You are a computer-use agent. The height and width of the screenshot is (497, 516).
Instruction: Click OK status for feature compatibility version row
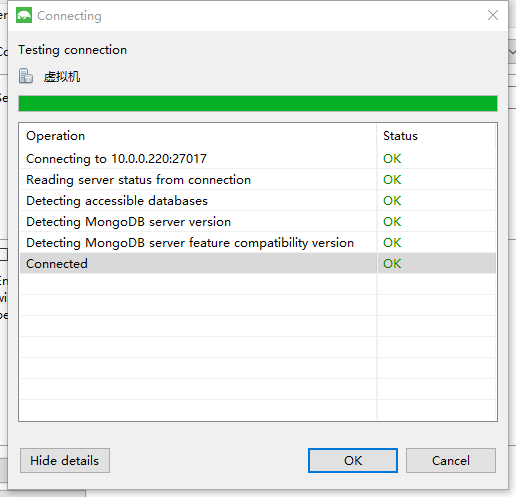pyautogui.click(x=392, y=243)
